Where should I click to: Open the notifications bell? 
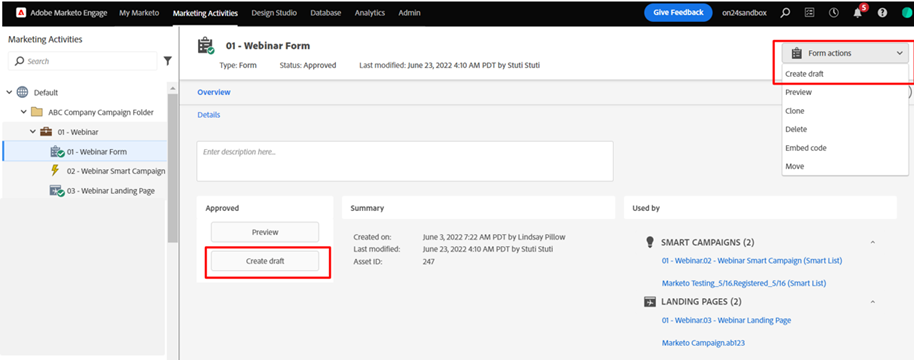[x=857, y=13]
